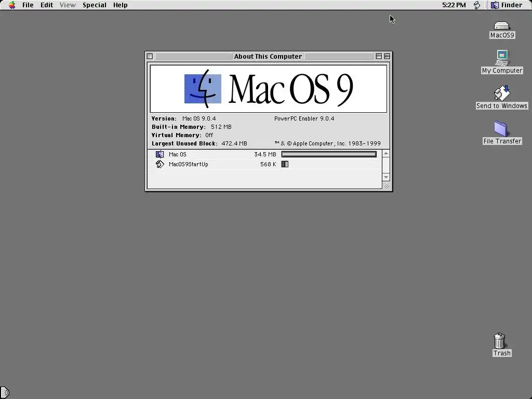Viewport: 532px width, 399px height.
Task: Select the My Computer desktop icon
Action: click(x=502, y=58)
